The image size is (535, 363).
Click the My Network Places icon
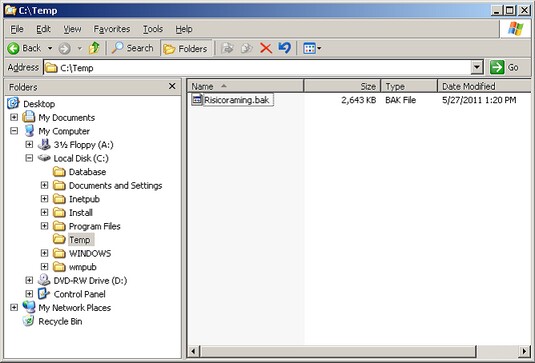[x=29, y=307]
